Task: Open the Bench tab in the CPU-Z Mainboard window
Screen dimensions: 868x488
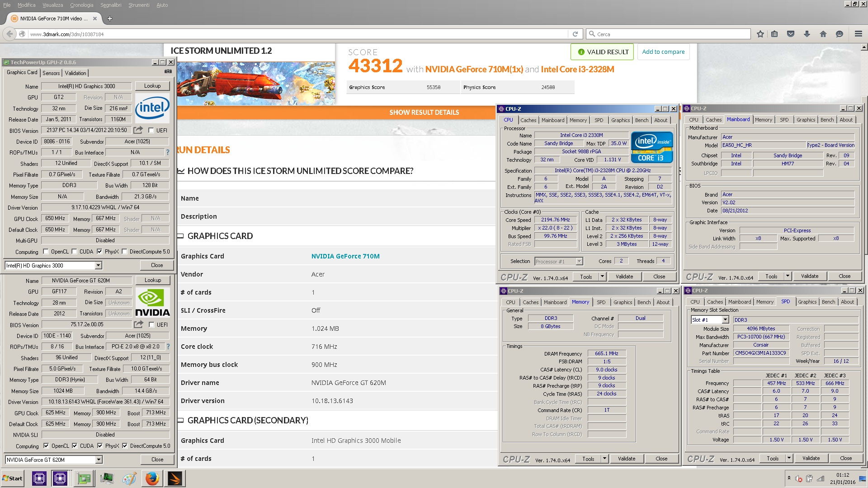Action: tap(827, 120)
